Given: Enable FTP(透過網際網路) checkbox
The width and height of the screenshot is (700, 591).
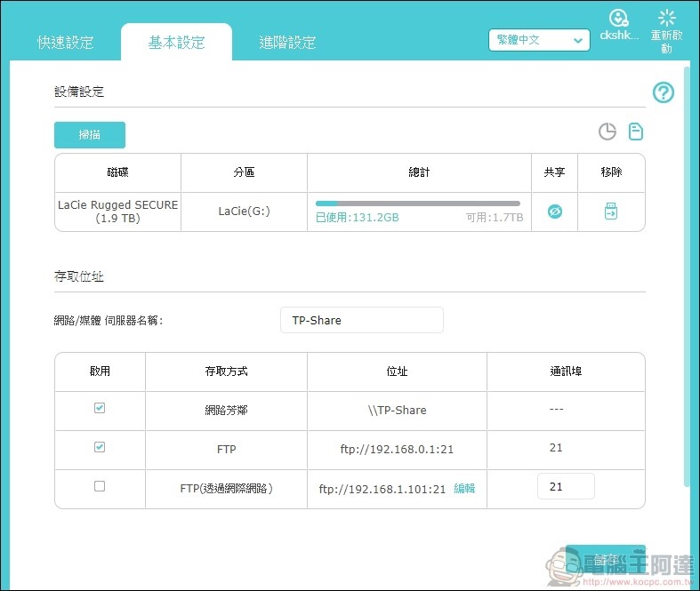Looking at the screenshot, I should (100, 486).
